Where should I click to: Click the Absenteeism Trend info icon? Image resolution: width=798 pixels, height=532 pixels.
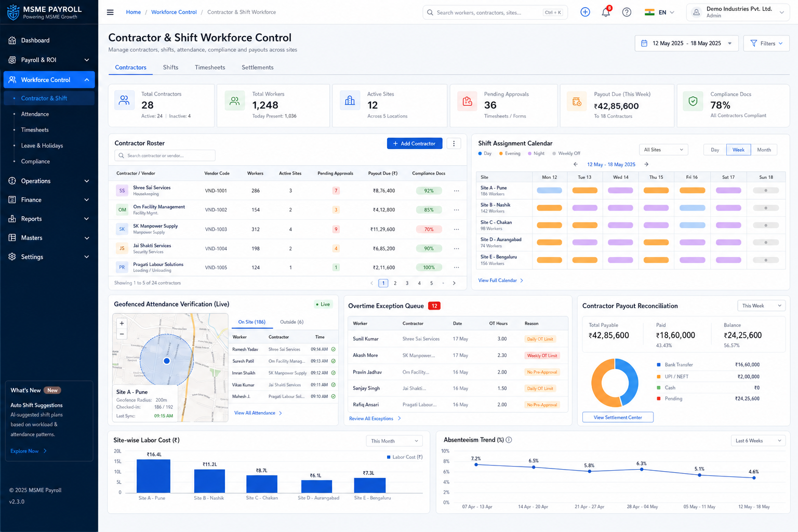(509, 440)
